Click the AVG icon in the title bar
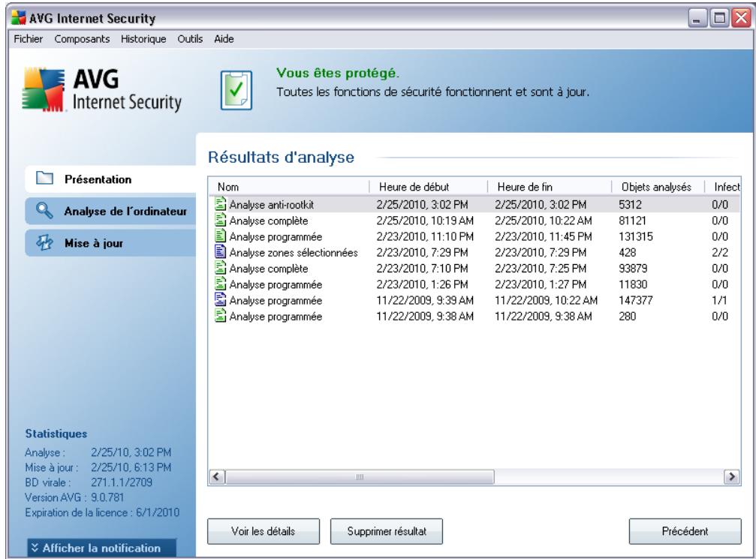This screenshot has height=559, width=756. (18, 18)
